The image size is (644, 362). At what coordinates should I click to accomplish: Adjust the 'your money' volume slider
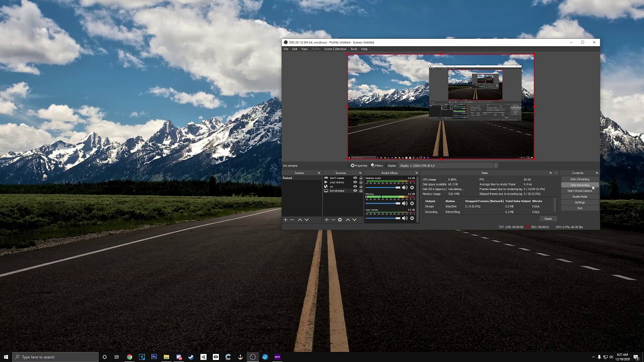[383, 218]
